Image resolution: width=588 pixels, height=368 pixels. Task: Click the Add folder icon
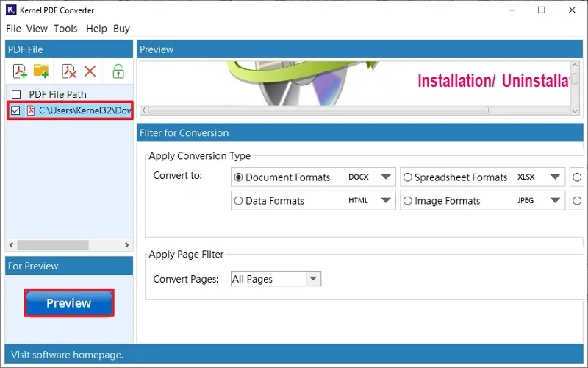click(x=41, y=71)
